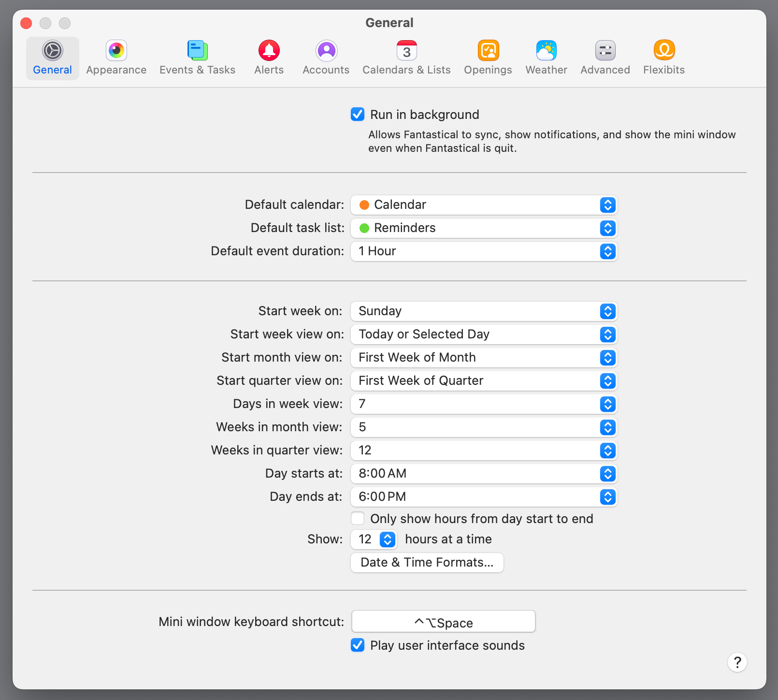The width and height of the screenshot is (778, 700).
Task: Close the General preferences window
Action: (26, 23)
